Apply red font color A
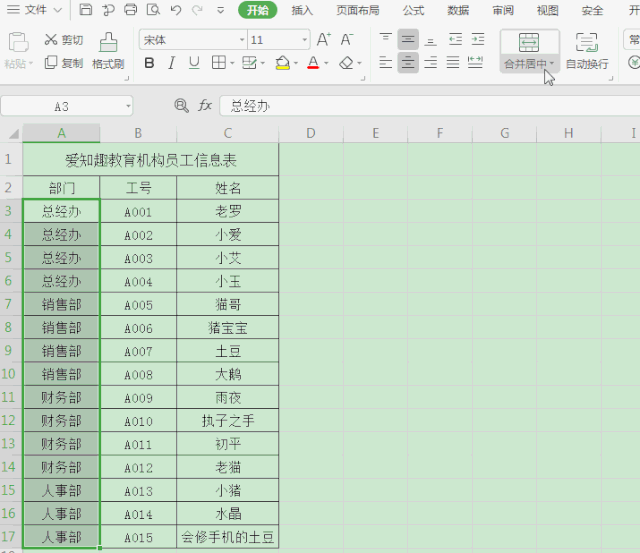 coord(313,63)
